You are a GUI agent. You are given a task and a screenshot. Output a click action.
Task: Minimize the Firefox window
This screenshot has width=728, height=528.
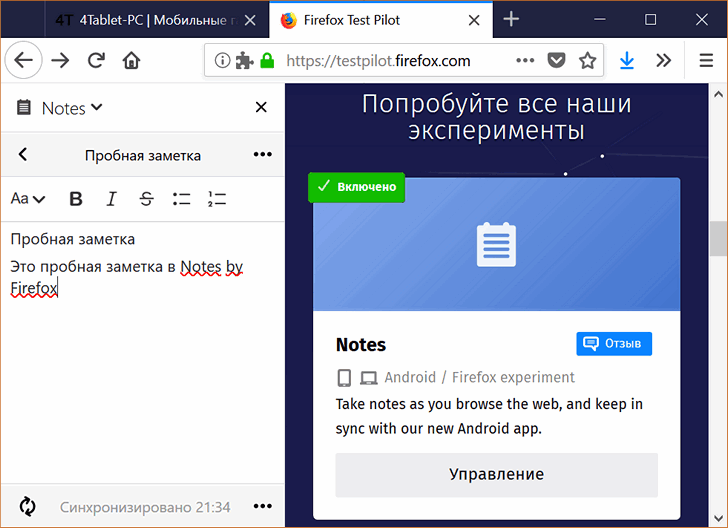pos(599,20)
